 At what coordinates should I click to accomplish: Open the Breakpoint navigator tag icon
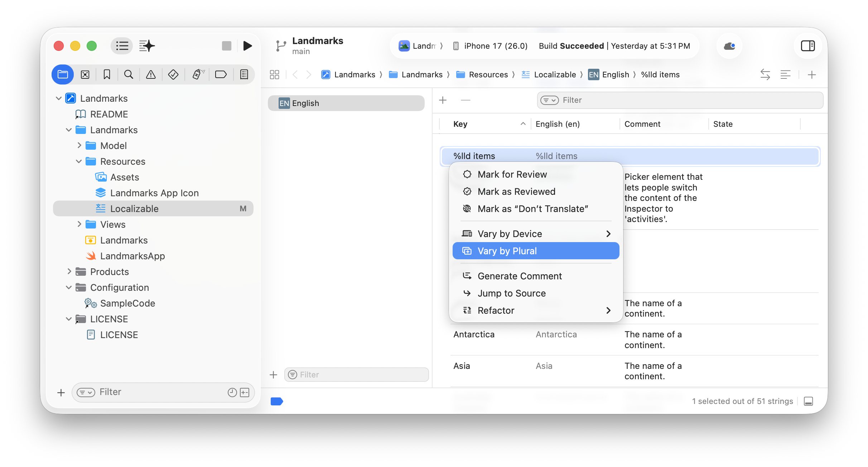click(221, 74)
